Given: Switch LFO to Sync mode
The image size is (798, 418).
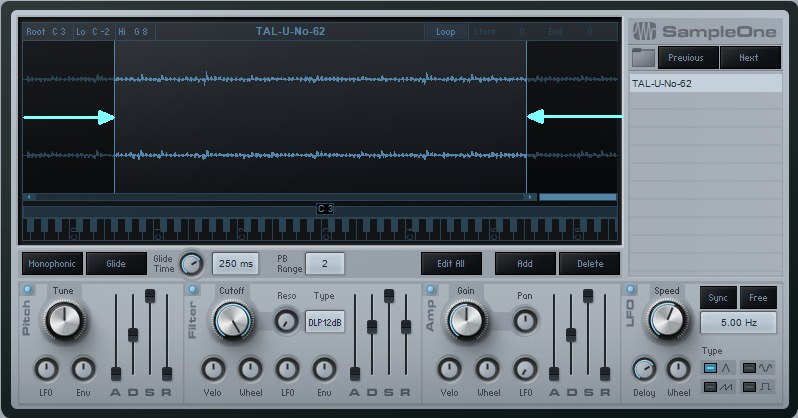Looking at the screenshot, I should [718, 298].
